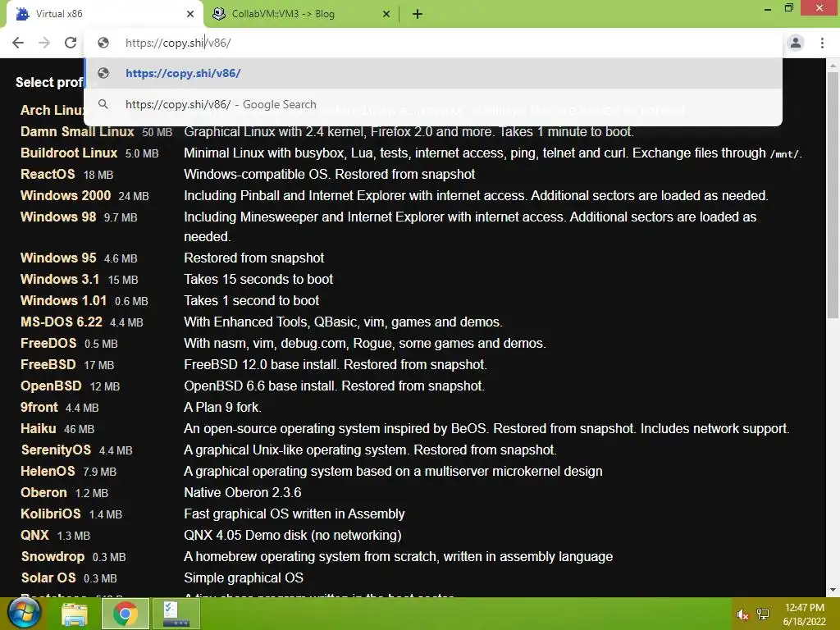The image size is (840, 630).
Task: Open the Windows 1.01 profile
Action: (63, 300)
